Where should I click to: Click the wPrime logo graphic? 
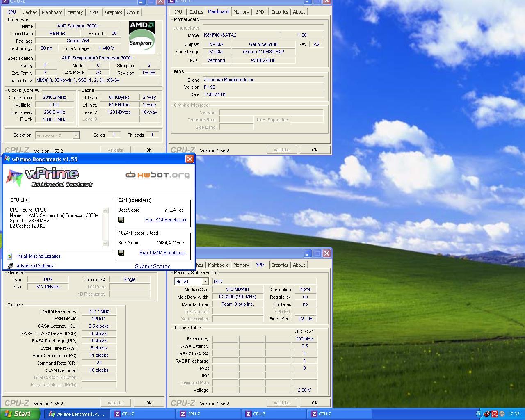pyautogui.click(x=49, y=177)
